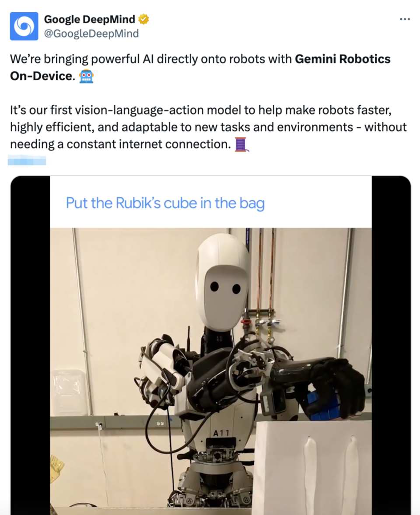Image resolution: width=420 pixels, height=515 pixels.
Task: Click the 'It's our first vision-language-action' paragraph
Action: pyautogui.click(x=208, y=127)
